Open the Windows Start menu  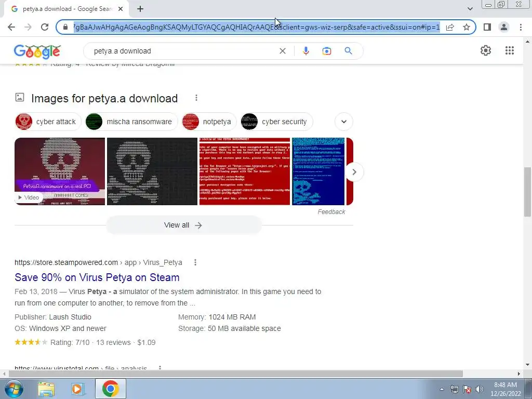[x=14, y=389]
